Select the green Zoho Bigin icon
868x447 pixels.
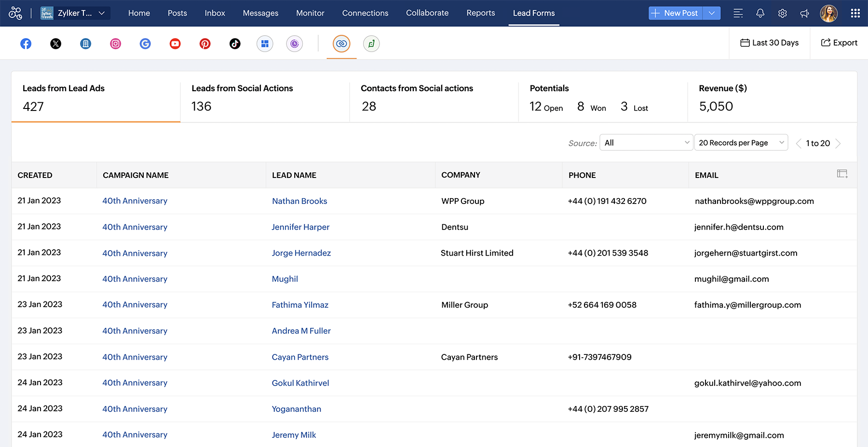tap(371, 44)
